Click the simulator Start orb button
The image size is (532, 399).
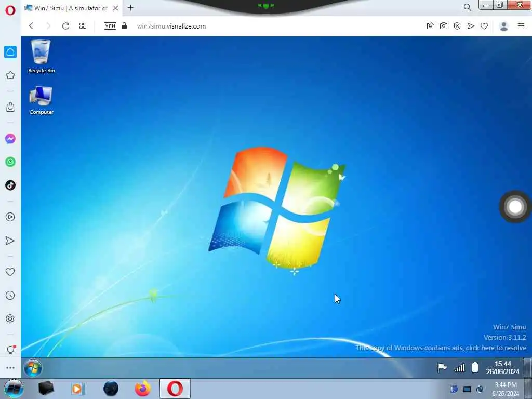[33, 368]
